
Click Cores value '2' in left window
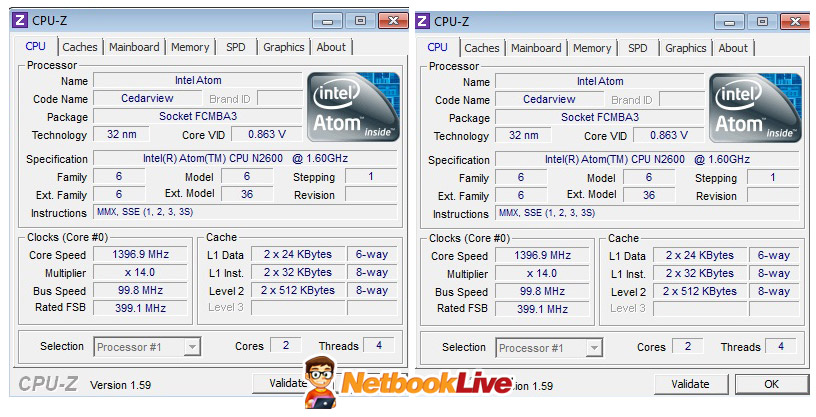[286, 345]
